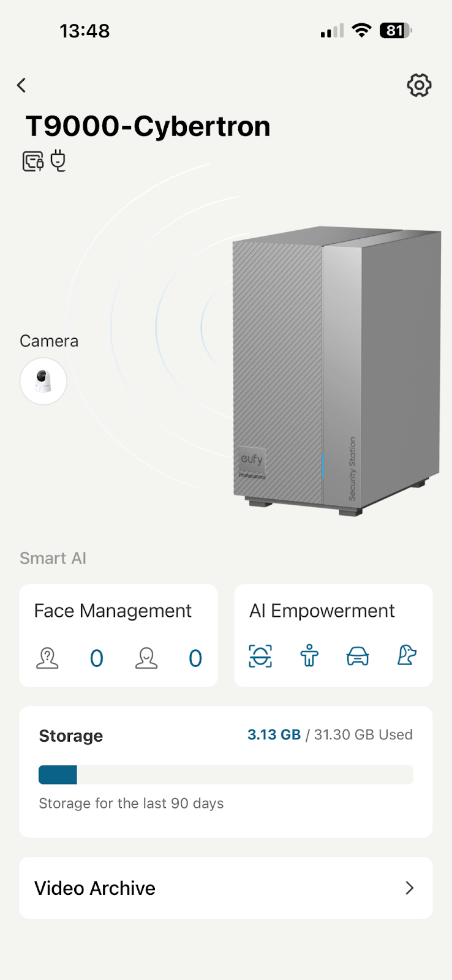Viewport: 452px width, 980px height.
Task: Tap the pet detection dog icon
Action: point(407,655)
